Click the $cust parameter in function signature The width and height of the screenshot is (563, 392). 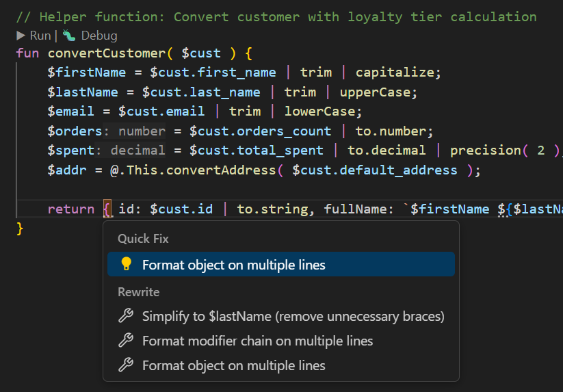pos(201,53)
